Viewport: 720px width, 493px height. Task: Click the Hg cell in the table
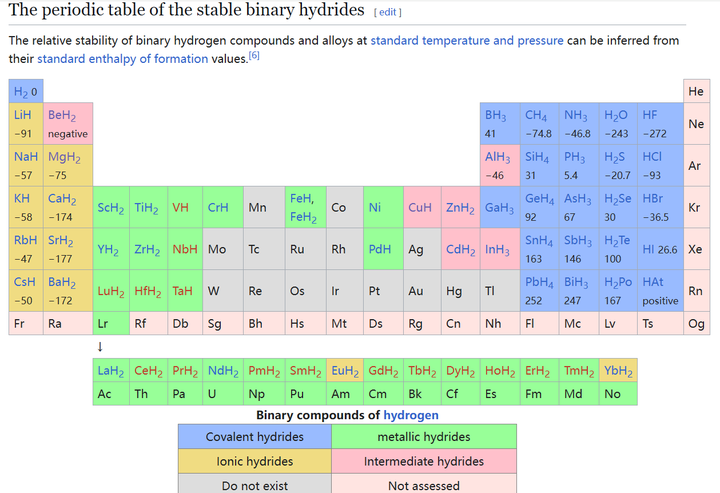pos(461,291)
